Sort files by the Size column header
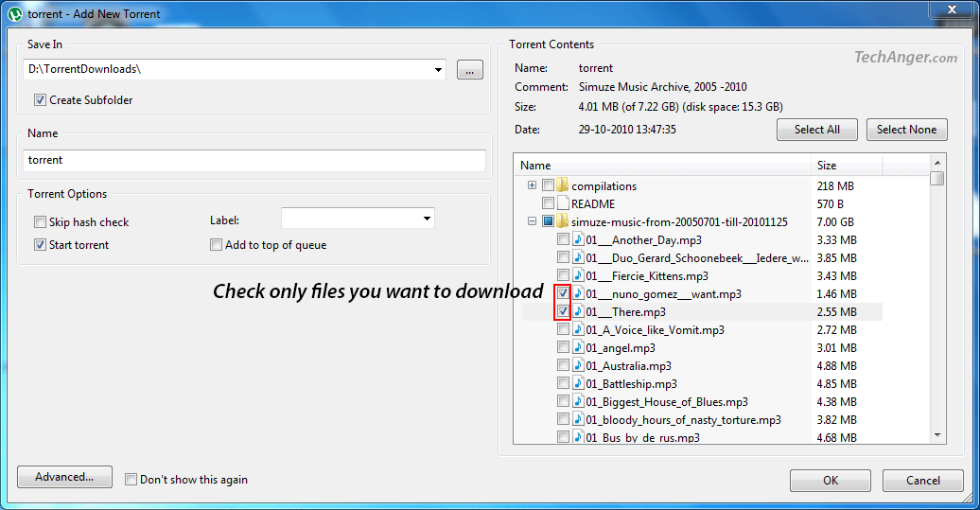This screenshot has height=510, width=980. click(847, 166)
